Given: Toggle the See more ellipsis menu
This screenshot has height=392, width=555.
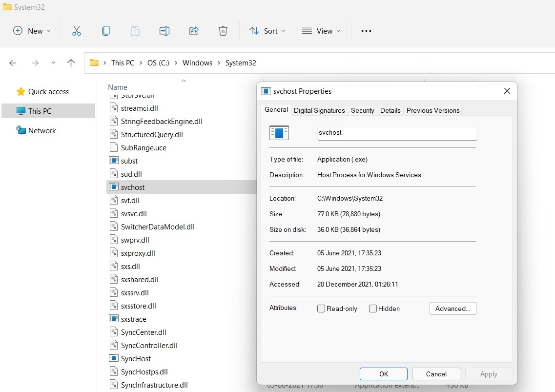Looking at the screenshot, I should [x=366, y=31].
